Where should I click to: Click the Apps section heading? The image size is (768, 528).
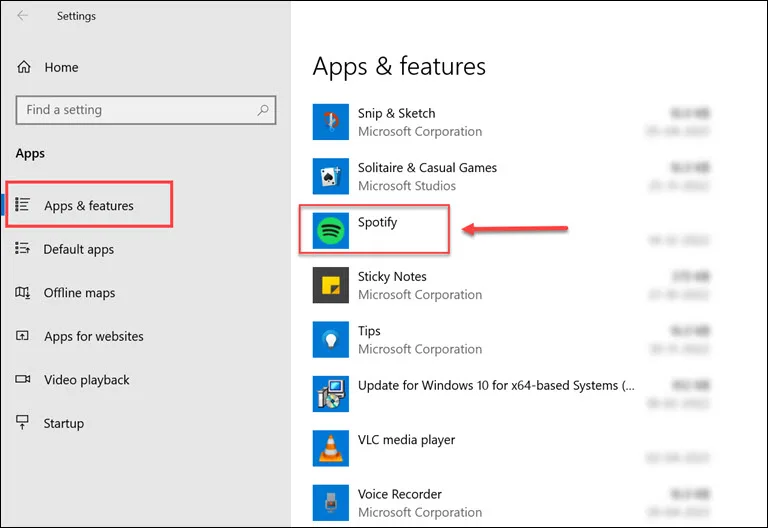pyautogui.click(x=30, y=154)
